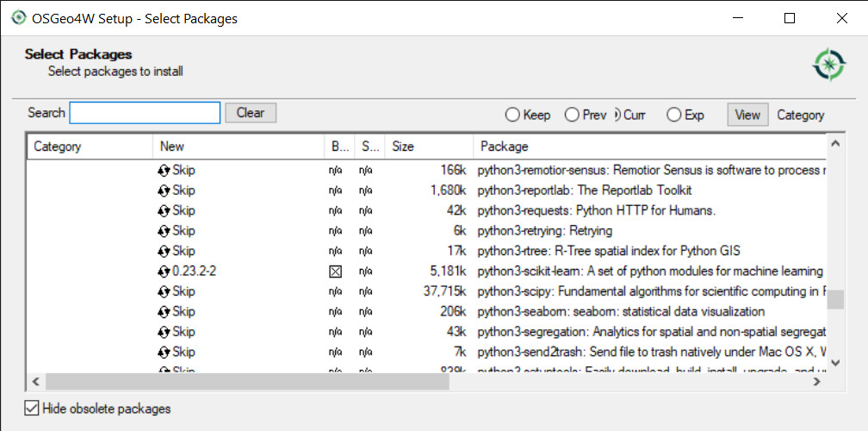Click Skip text for python3-scipy row
The image size is (868, 431).
coord(183,291)
